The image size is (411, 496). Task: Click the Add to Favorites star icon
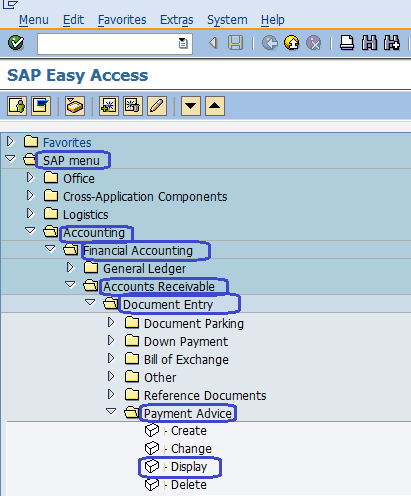click(109, 106)
